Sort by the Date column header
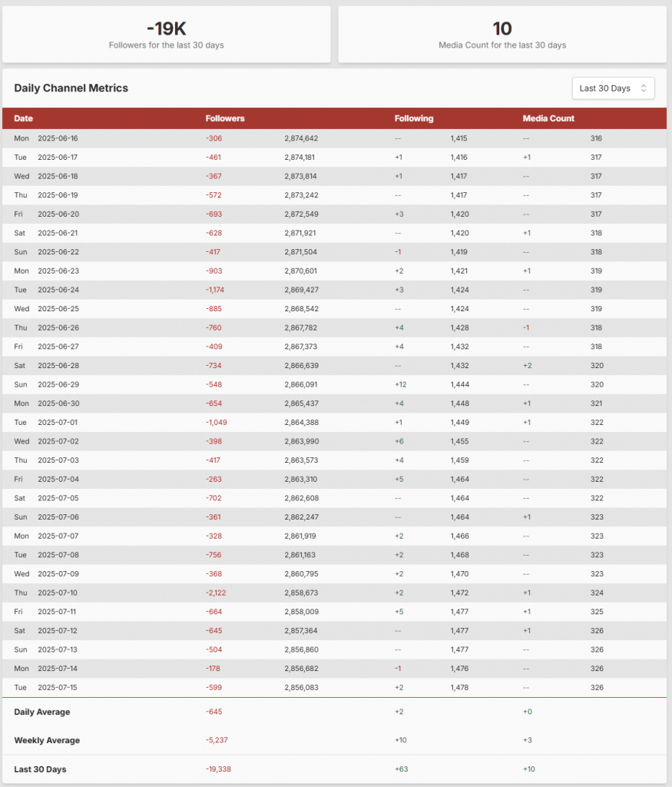 click(x=24, y=118)
